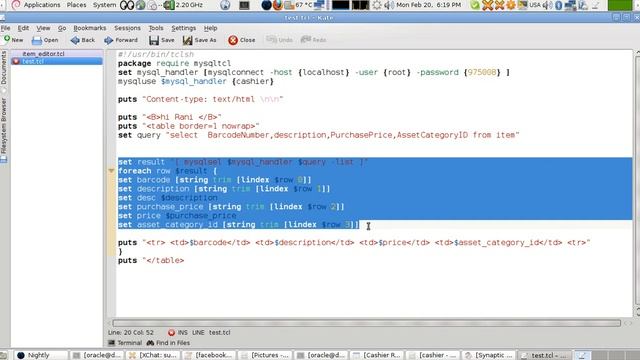Click the Firefox icon in top panel
This screenshot has height=360, width=640.
pyautogui.click(x=278, y=5)
